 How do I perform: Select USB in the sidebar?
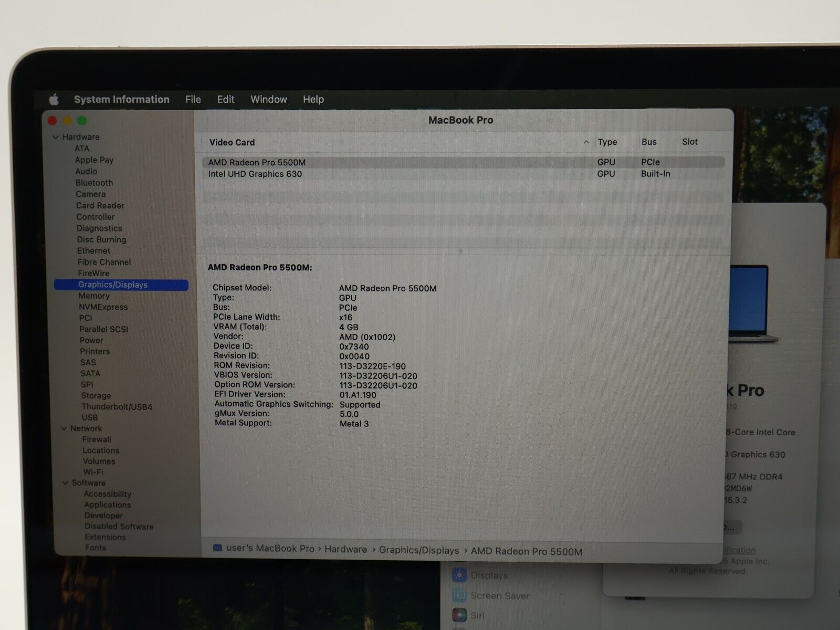tap(89, 417)
